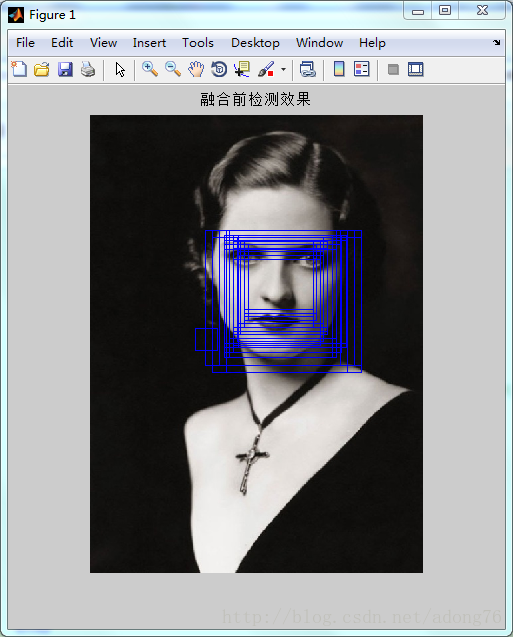Activate the Zoom Out magnifier tool
The width and height of the screenshot is (513, 637).
173,69
